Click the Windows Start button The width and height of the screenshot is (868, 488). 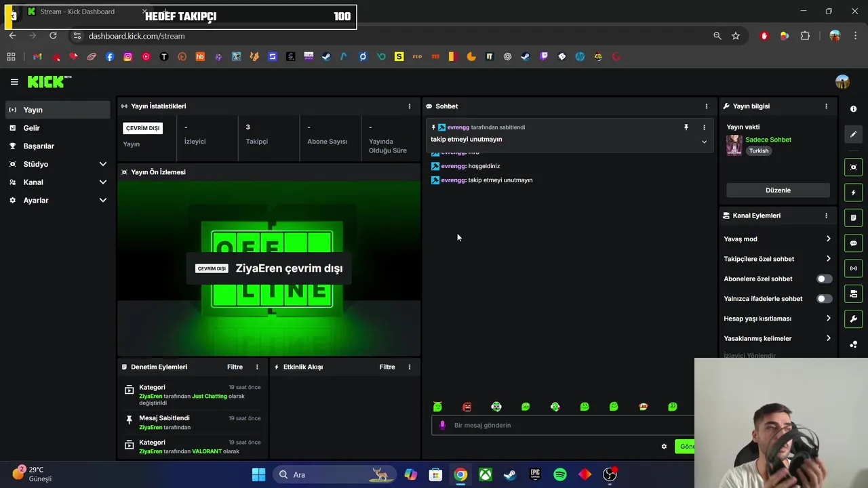pyautogui.click(x=258, y=474)
